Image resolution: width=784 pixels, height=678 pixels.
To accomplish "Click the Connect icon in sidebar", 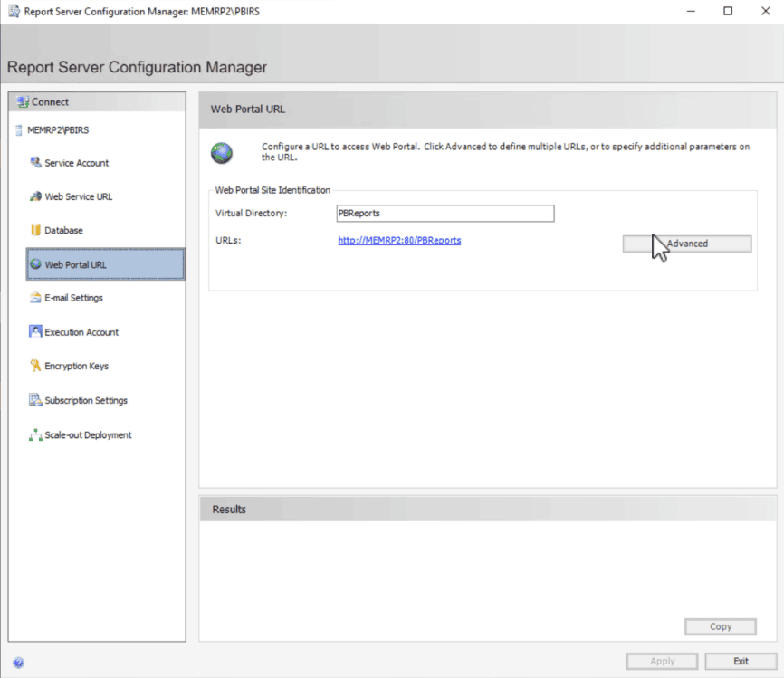I will tap(22, 102).
